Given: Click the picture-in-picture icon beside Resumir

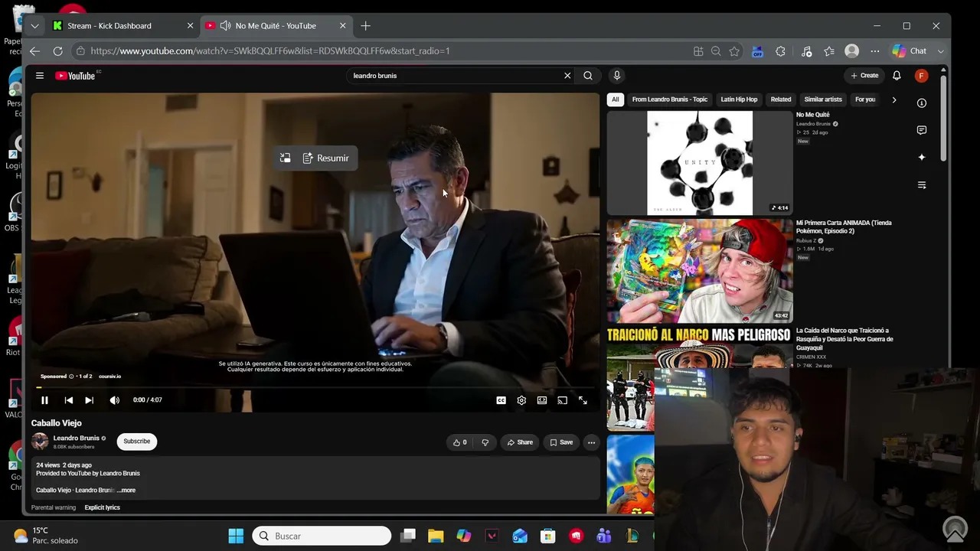Looking at the screenshot, I should (285, 158).
